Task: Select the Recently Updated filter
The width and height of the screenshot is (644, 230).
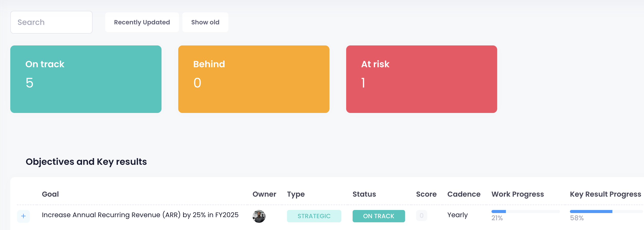Action: (142, 22)
